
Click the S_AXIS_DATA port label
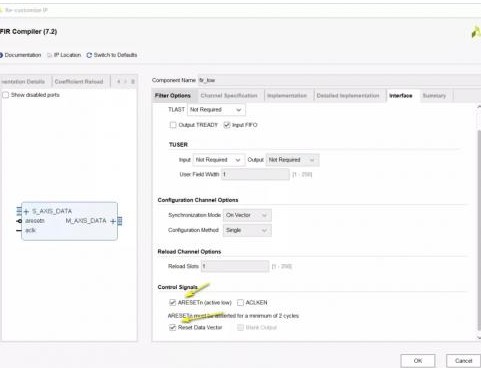click(52, 211)
